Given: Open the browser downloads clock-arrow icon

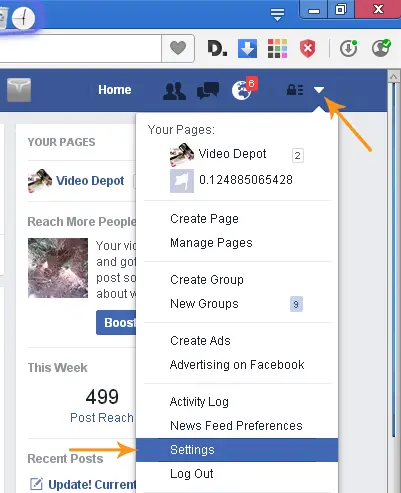Looking at the screenshot, I should click(348, 49).
